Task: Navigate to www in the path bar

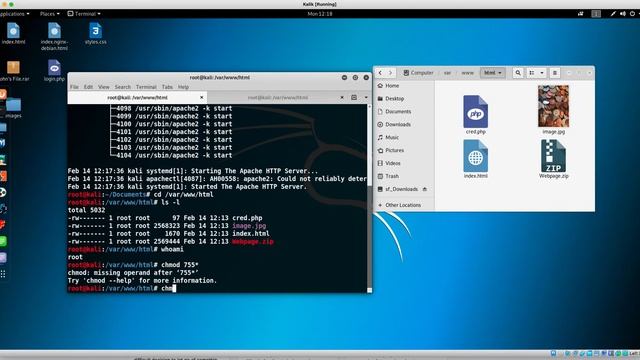Action: 468,73
